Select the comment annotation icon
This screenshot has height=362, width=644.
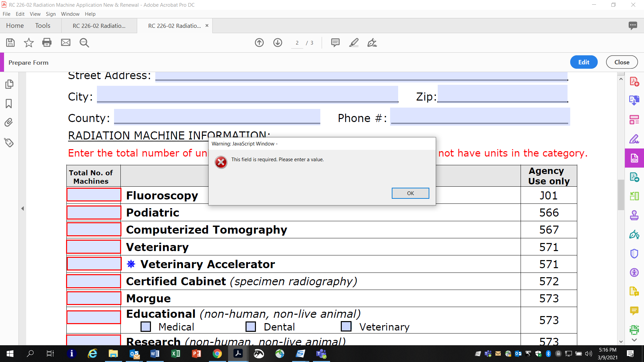tap(335, 43)
